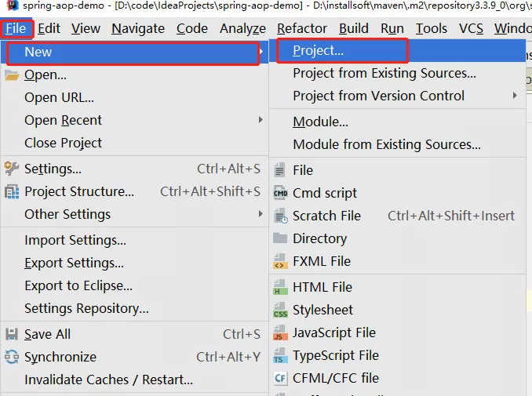Choose Export to Eclipse... option
This screenshot has height=396, width=532.
click(x=78, y=285)
